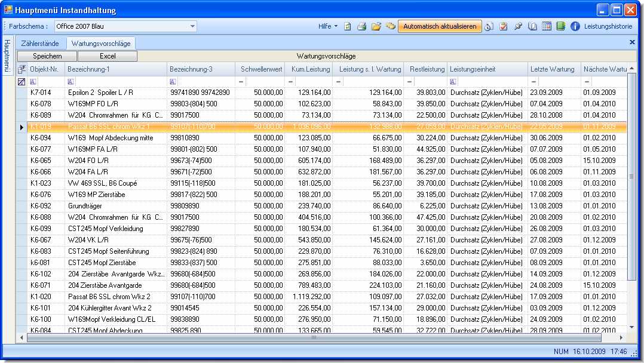
Task: Switch to the Zählerstände tab
Action: click(40, 44)
